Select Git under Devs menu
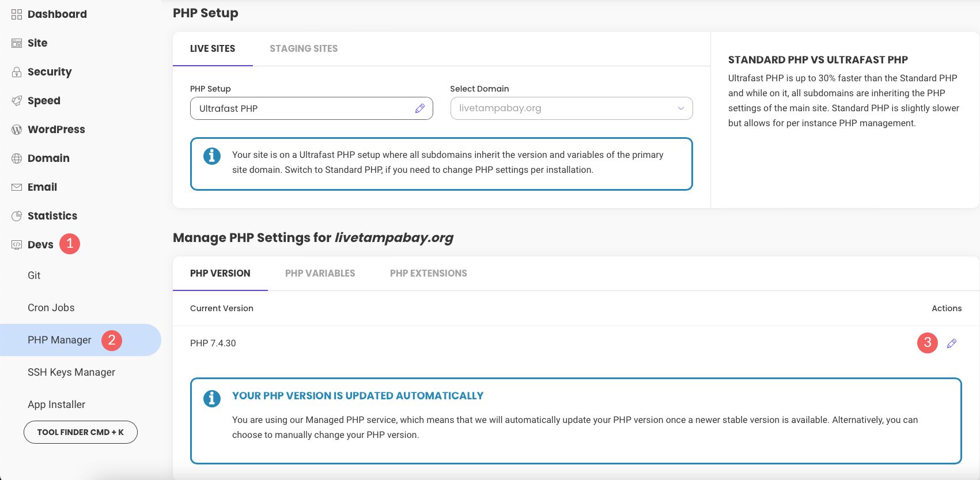Viewport: 980px width, 480px height. 34,275
